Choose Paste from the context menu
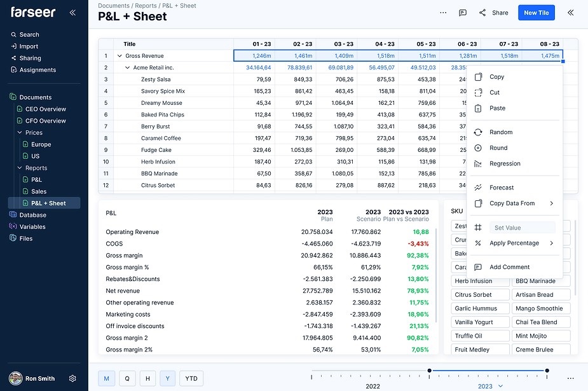 tap(514, 108)
